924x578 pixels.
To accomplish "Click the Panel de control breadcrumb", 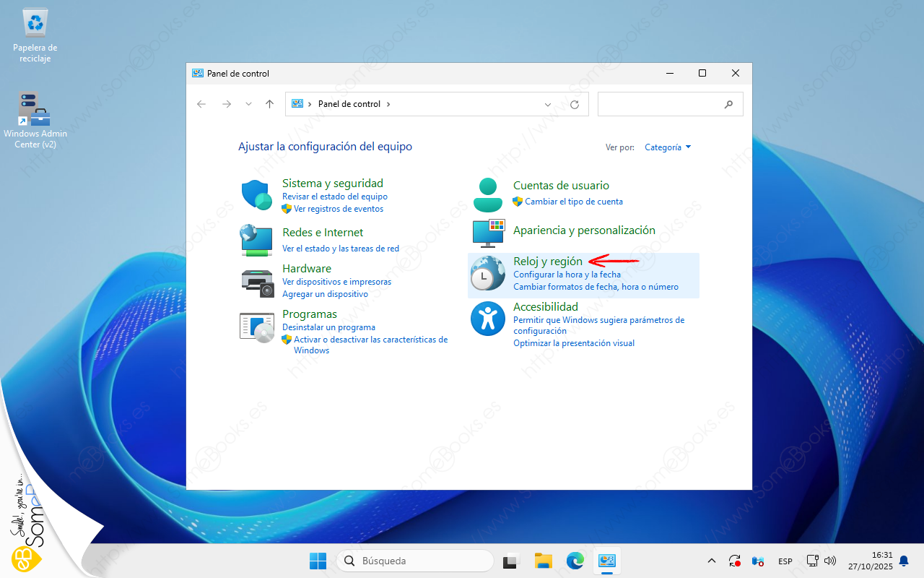I will [349, 104].
